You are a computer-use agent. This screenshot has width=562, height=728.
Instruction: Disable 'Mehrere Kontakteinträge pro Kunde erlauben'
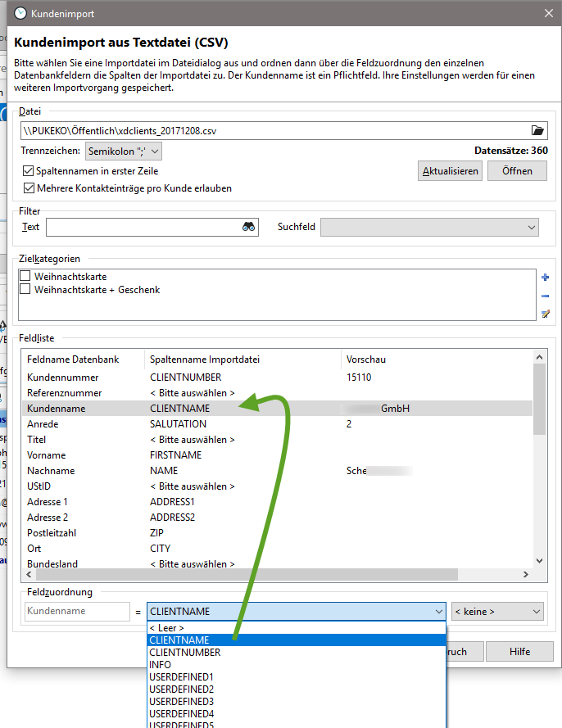coord(29,188)
